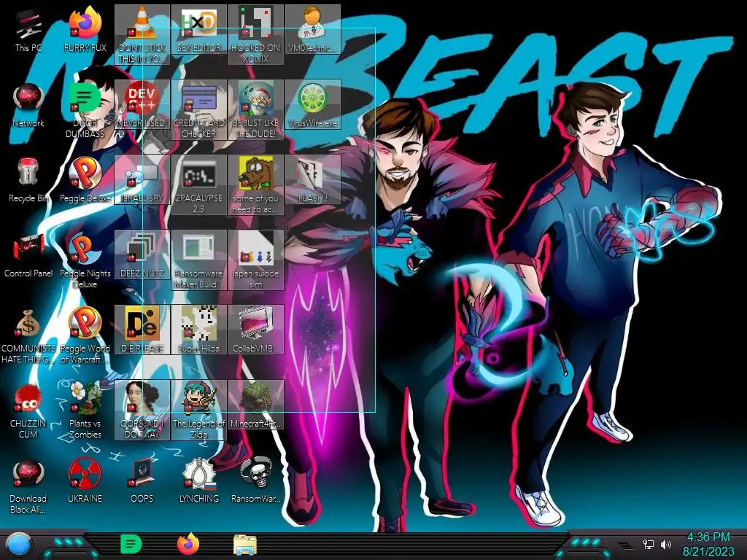The height and width of the screenshot is (560, 747).
Task: Open Firefox from the taskbar
Action: point(188,544)
